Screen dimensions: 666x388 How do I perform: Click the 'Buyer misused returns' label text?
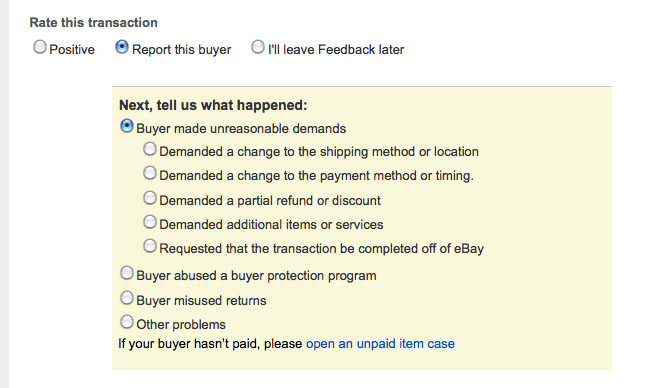(x=201, y=300)
